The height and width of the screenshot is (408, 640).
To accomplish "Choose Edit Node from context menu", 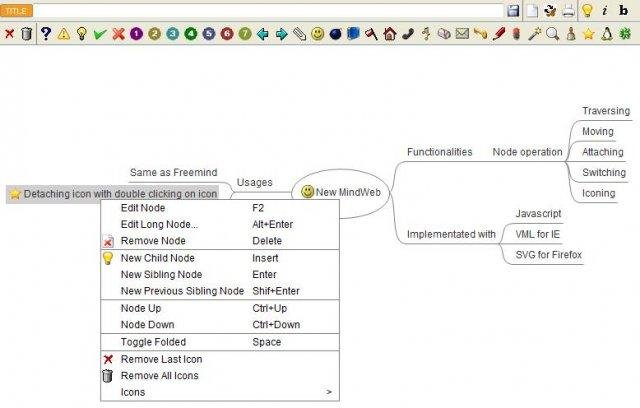I will (220, 208).
